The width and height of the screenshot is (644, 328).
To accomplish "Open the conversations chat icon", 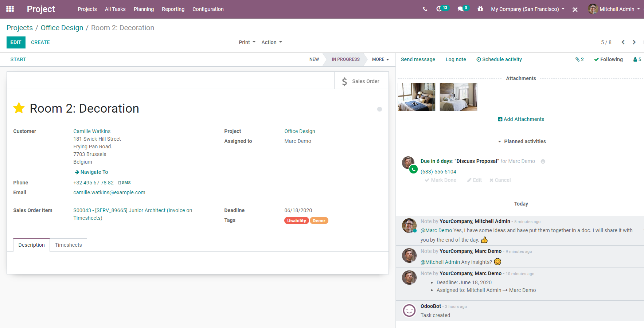I will click(x=461, y=9).
